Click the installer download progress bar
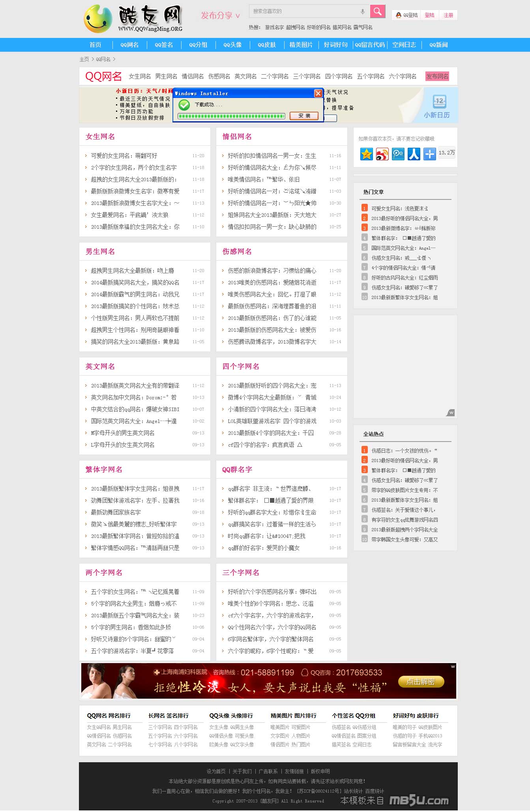This screenshot has width=530, height=812. (231, 116)
